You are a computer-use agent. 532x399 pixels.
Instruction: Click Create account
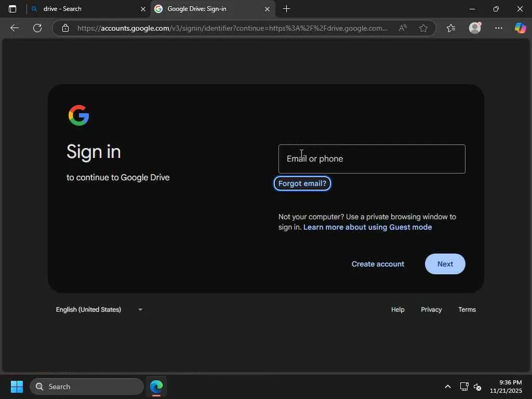pyautogui.click(x=378, y=264)
